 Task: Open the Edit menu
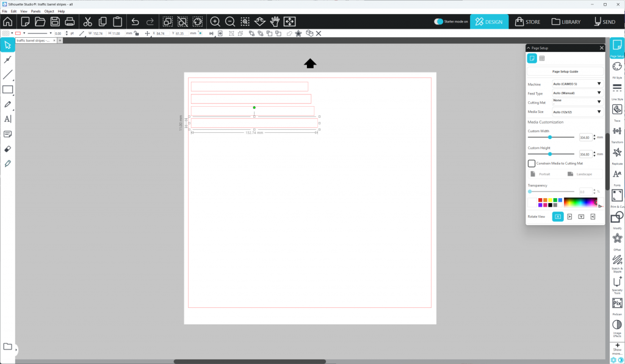point(13,11)
